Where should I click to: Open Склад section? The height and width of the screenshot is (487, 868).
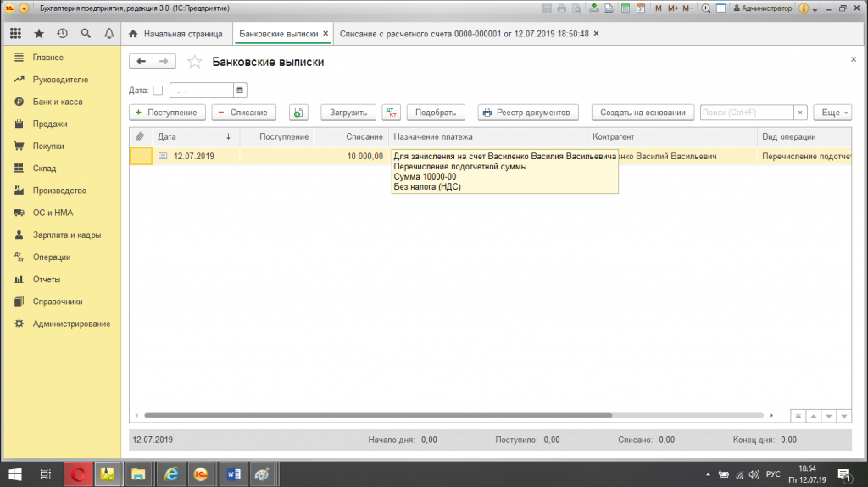coord(62,169)
